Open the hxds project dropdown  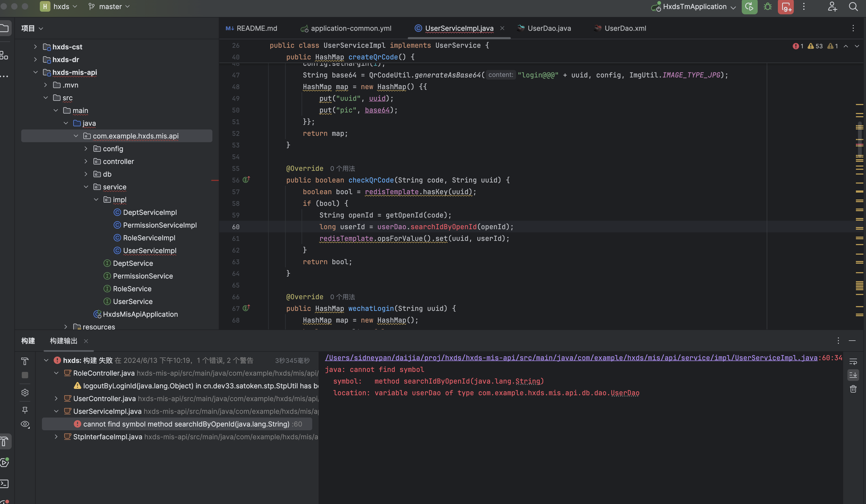click(x=58, y=7)
